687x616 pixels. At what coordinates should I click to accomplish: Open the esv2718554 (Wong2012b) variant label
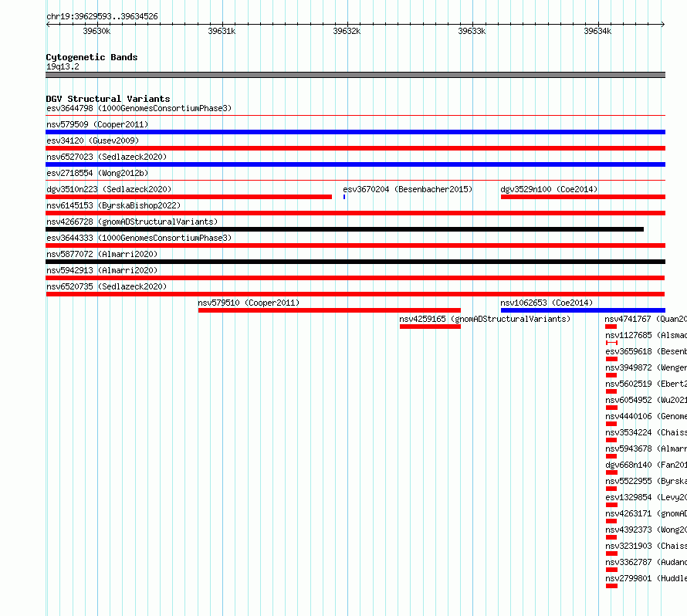coord(97,173)
